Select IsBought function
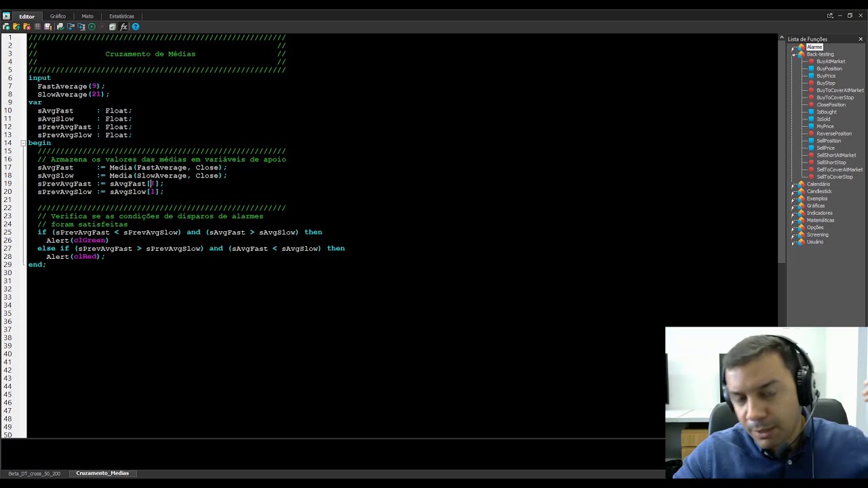 click(827, 112)
